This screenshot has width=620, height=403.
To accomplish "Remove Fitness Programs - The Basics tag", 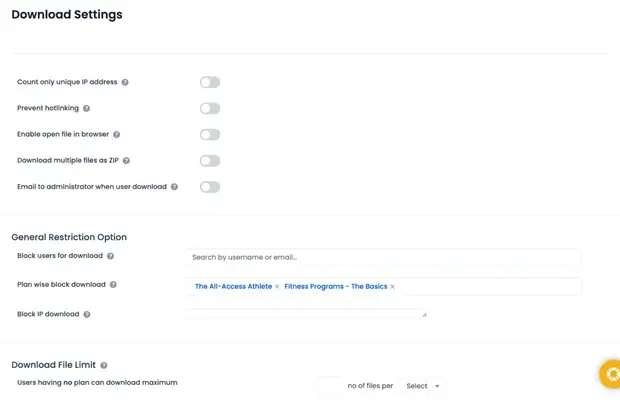I will pyautogui.click(x=392, y=286).
